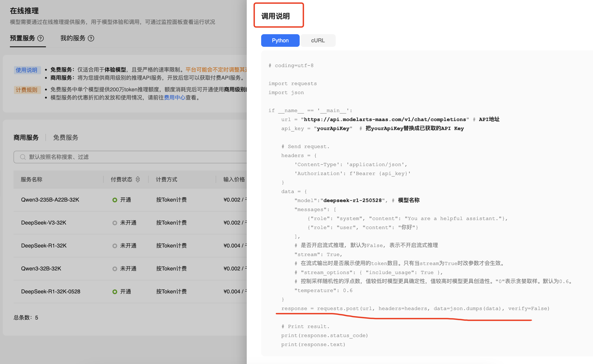Click grey 未开通 dot for Qwen3-32B-32K

pyautogui.click(x=115, y=269)
